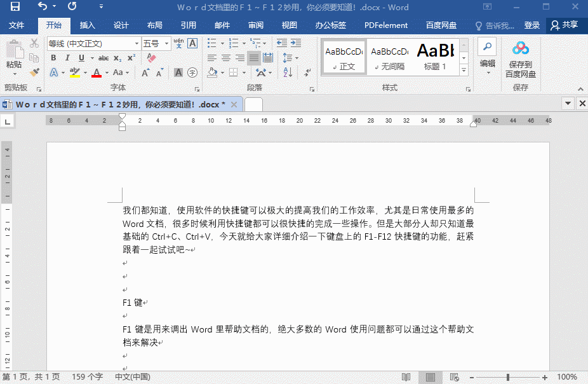Toggle Bold formatting
588x384 pixels.
pos(53,58)
